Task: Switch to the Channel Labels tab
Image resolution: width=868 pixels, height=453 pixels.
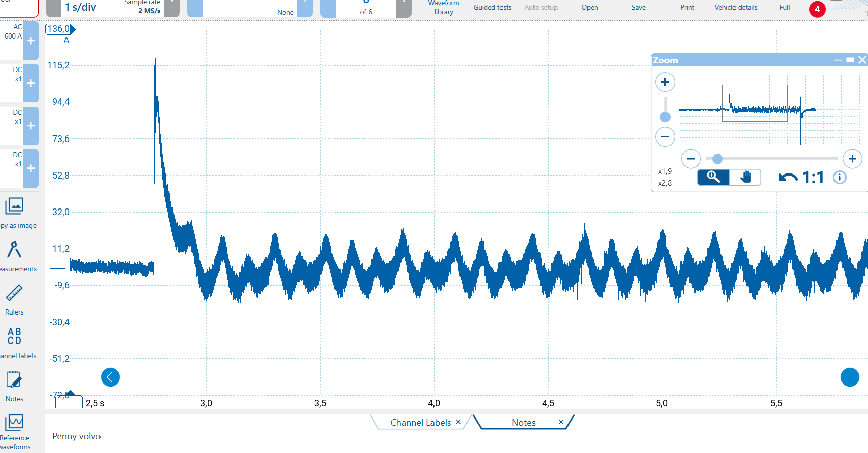Action: pyautogui.click(x=420, y=422)
